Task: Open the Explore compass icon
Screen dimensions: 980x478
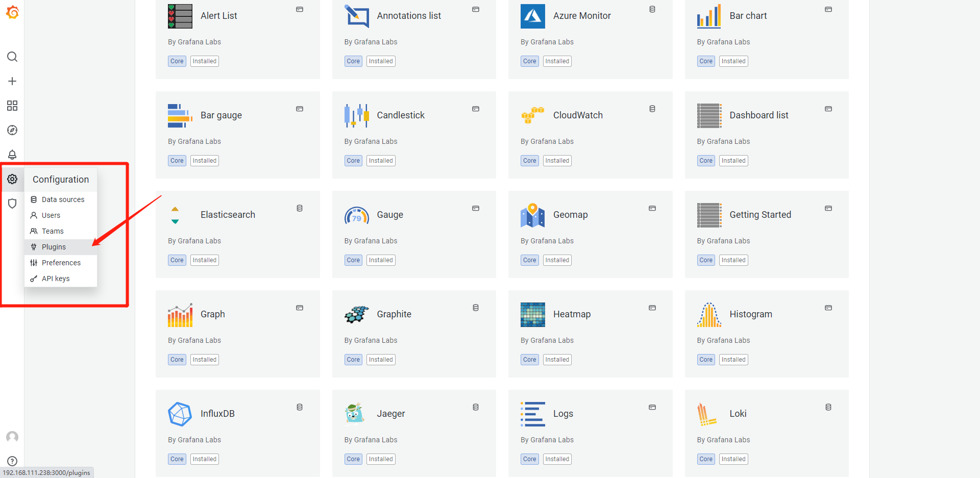Action: (x=12, y=130)
